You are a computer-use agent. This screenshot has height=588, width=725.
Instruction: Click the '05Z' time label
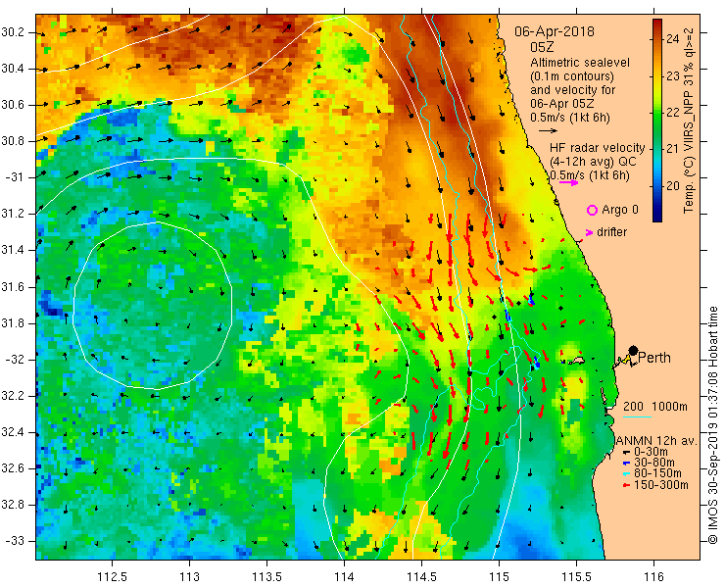pyautogui.click(x=542, y=47)
